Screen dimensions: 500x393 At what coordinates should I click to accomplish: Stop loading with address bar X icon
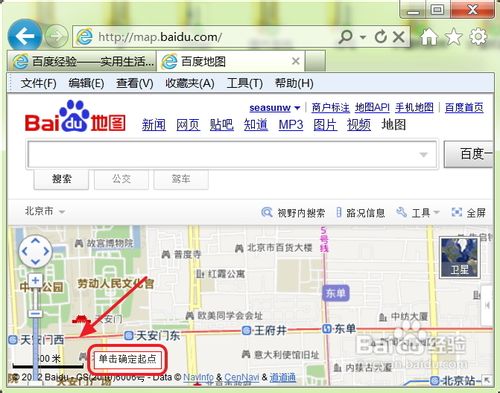tap(399, 37)
